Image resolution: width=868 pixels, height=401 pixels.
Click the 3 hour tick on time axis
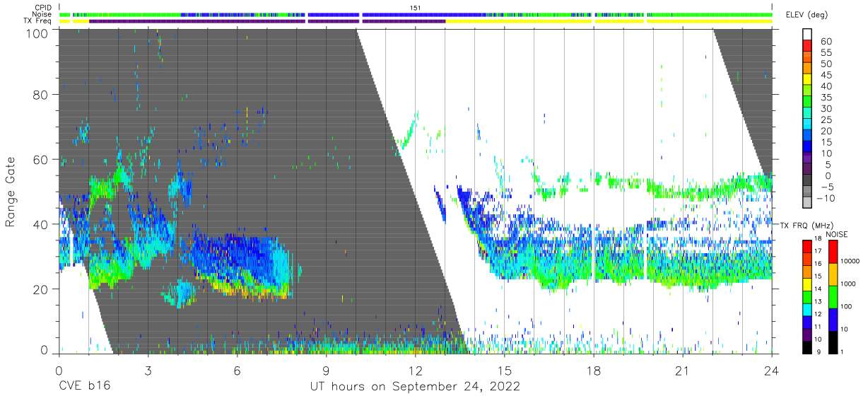click(148, 371)
